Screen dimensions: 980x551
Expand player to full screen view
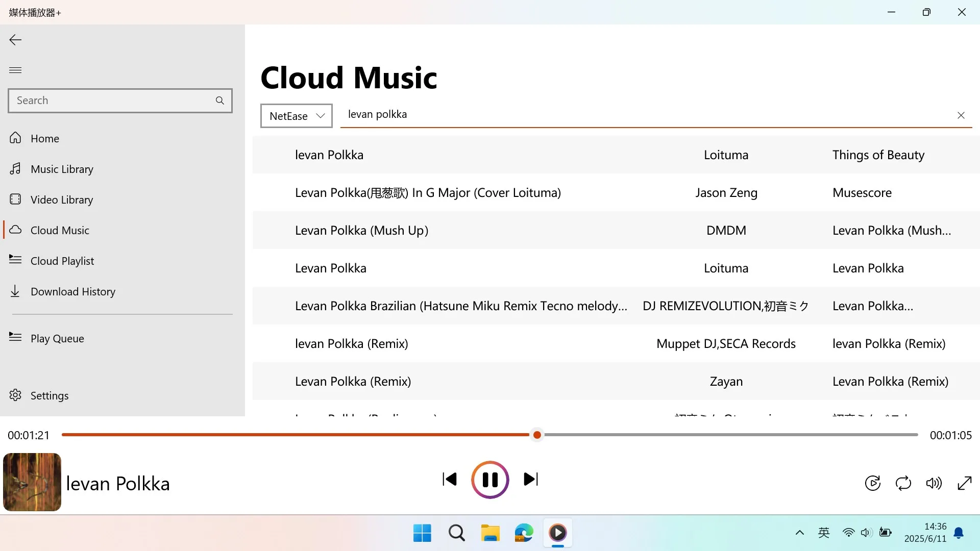pos(965,483)
